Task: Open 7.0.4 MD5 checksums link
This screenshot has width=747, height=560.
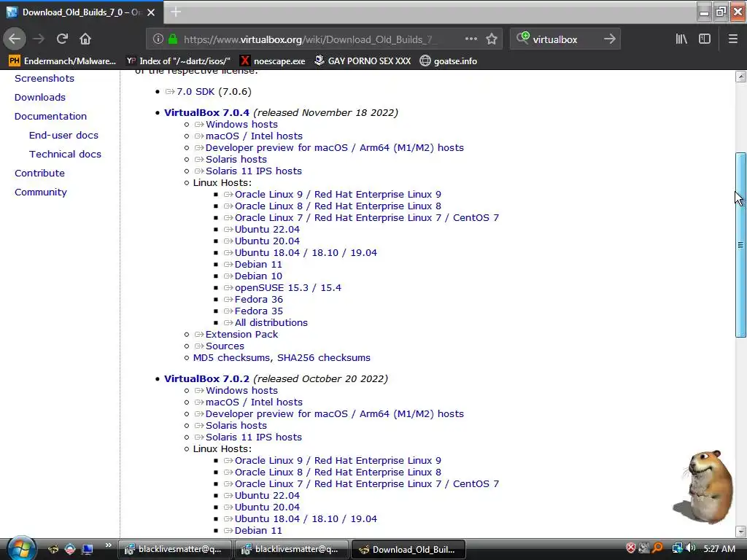Action: pos(232,357)
